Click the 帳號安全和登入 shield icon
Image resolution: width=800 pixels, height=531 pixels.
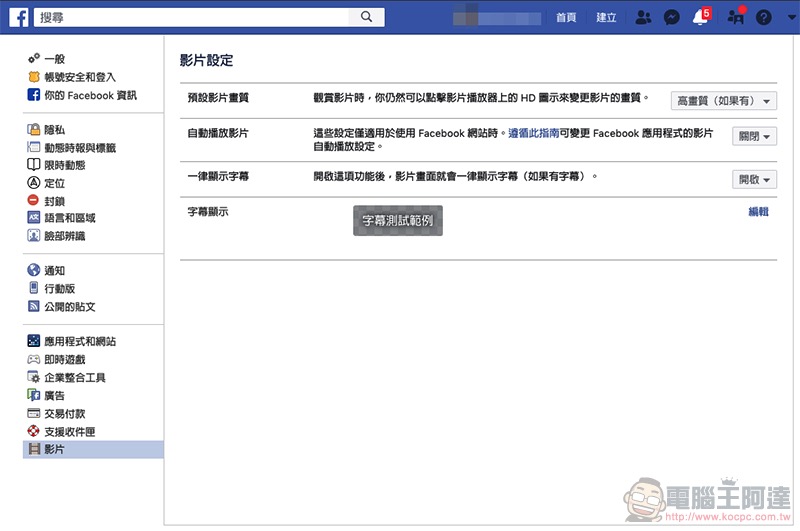tap(34, 77)
